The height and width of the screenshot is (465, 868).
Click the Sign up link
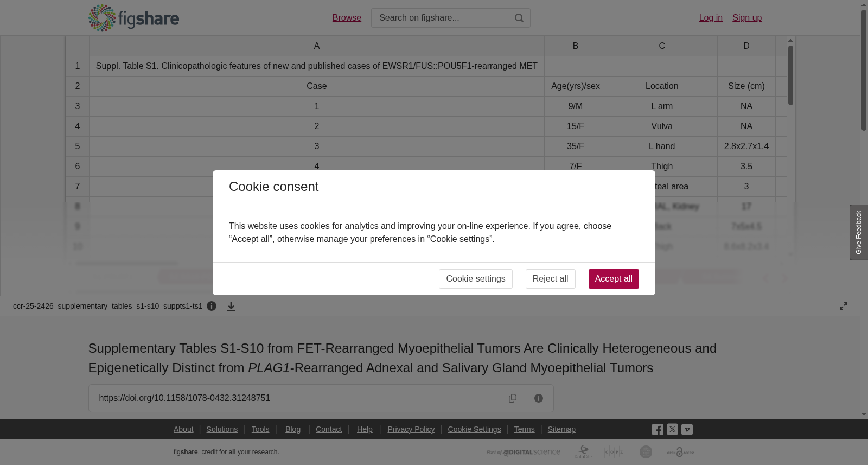[x=747, y=18]
